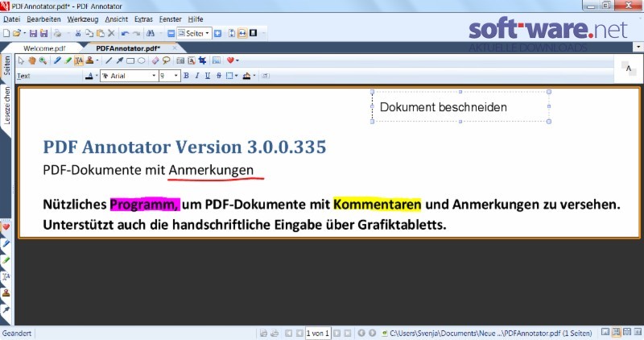The image size is (644, 340).
Task: Select the blue pen tool
Action: tap(57, 61)
